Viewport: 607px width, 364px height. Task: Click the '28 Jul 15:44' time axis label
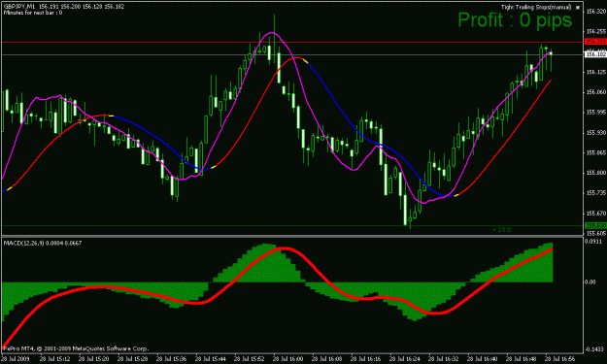point(210,358)
